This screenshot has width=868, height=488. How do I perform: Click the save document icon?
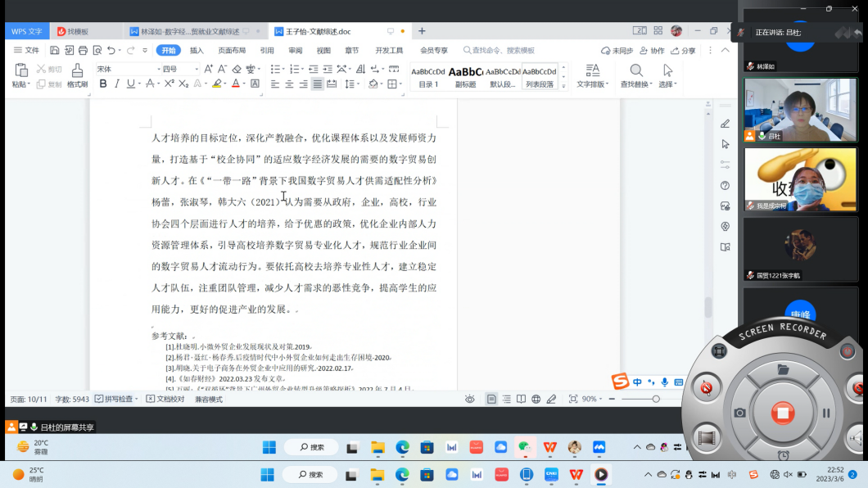coord(54,50)
